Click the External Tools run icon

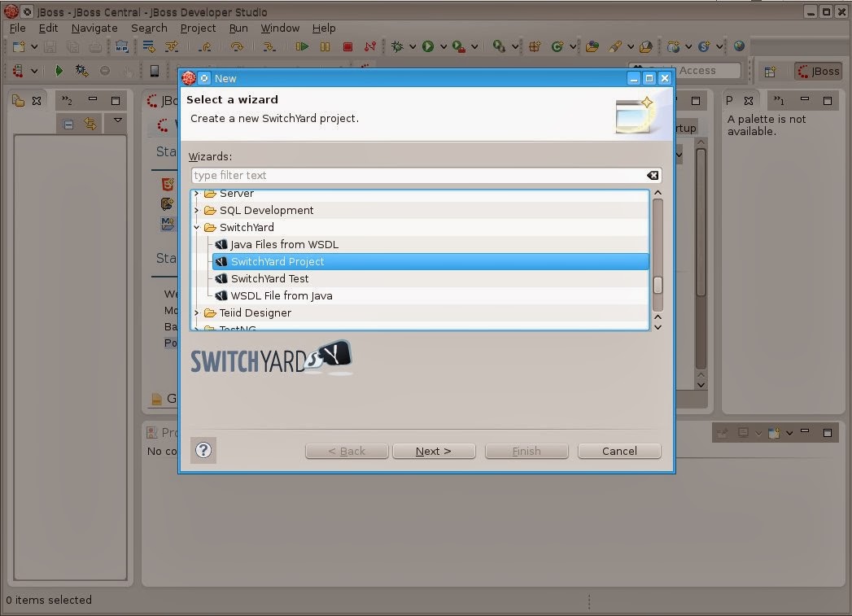tap(498, 47)
